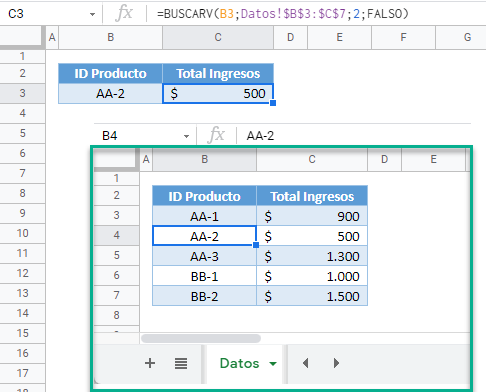This screenshot has height=392, width=486.
Task: Select cell BB-1 in Datos sheet
Action: point(204,276)
